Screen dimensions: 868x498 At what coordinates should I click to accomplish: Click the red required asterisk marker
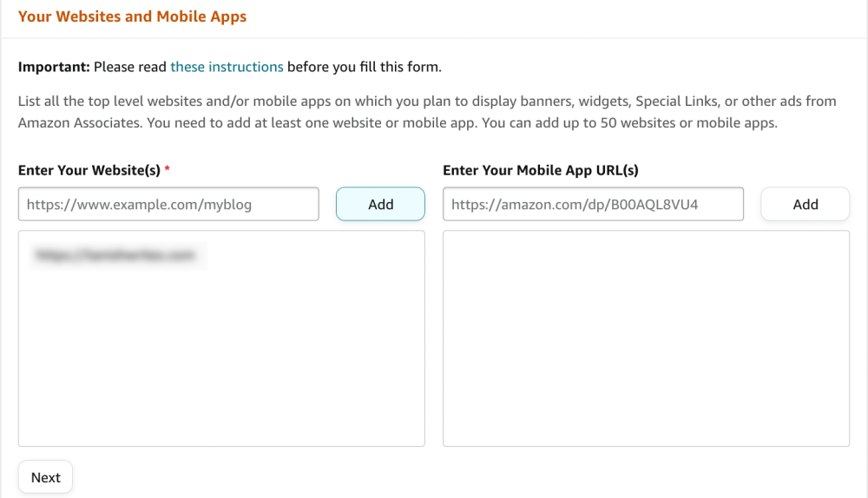tap(168, 169)
